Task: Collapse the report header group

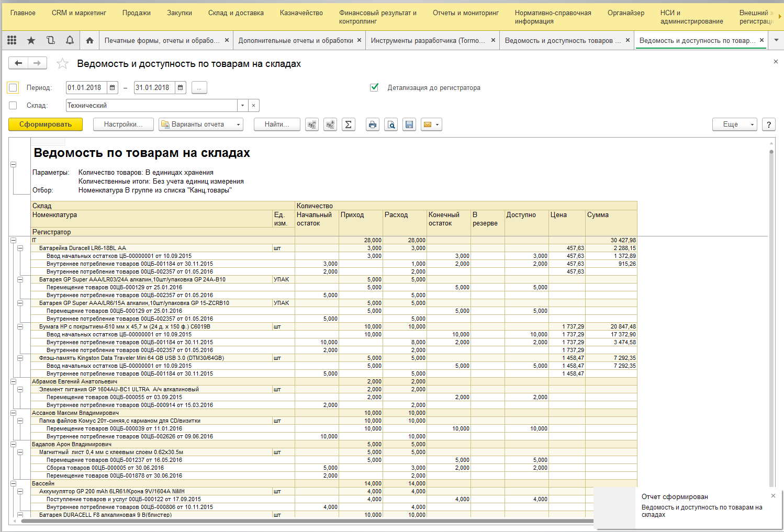Action: pyautogui.click(x=14, y=164)
